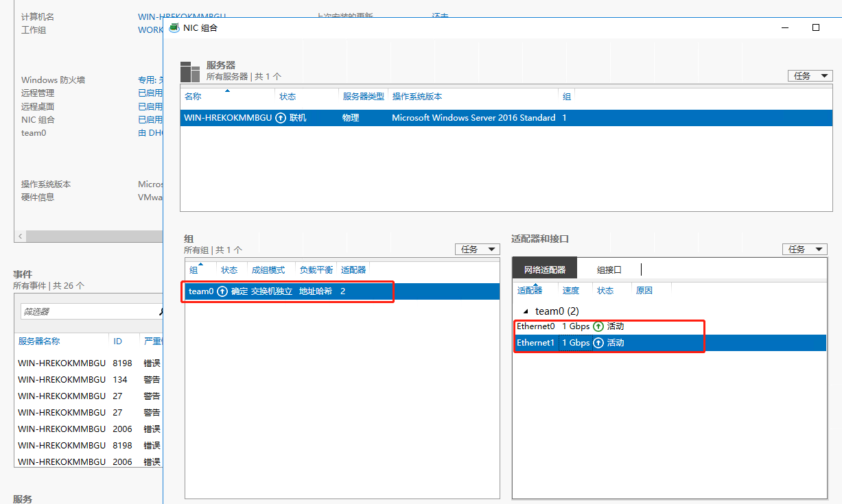Switch to the 组接口 tab
Screen dimensions: 842x504
[x=609, y=270]
